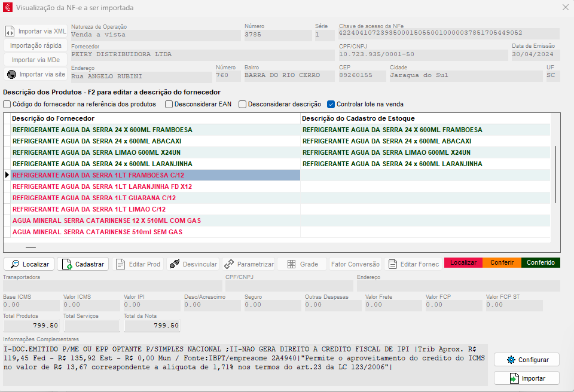Image resolution: width=574 pixels, height=392 pixels.
Task: Click the Importar via XML icon button
Action: [12, 31]
